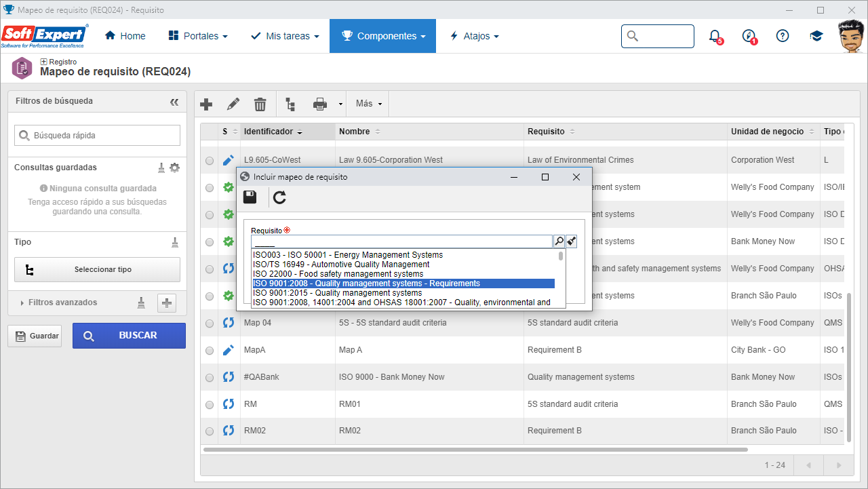Click the next page arrow in pager
Viewport: 868px width, 489px height.
coord(839,465)
